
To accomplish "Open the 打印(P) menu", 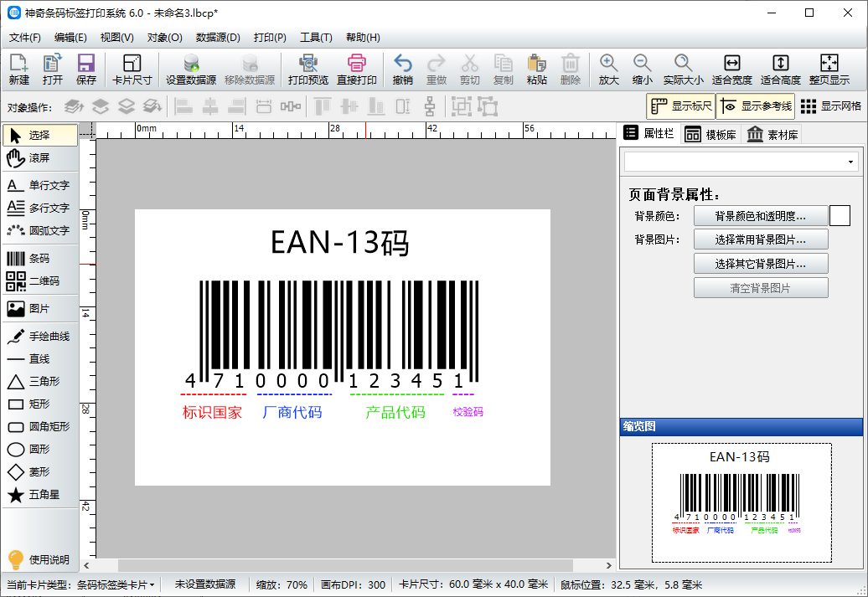I will coord(270,38).
